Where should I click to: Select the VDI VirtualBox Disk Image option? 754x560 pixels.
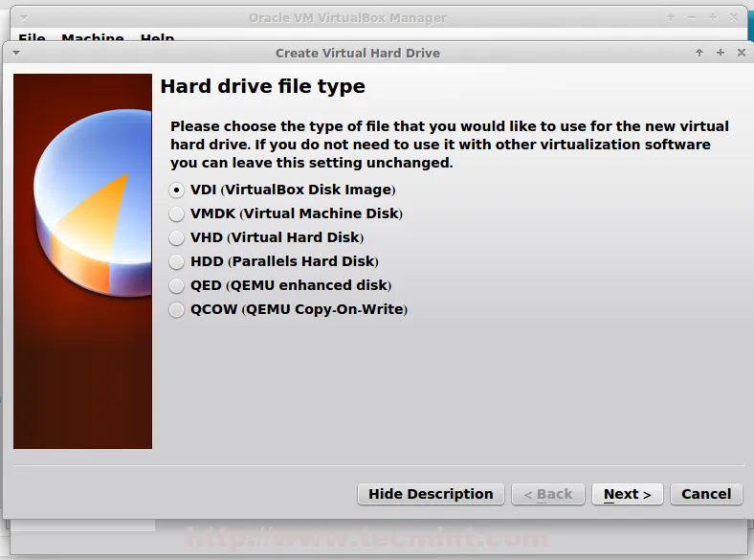[x=177, y=190]
